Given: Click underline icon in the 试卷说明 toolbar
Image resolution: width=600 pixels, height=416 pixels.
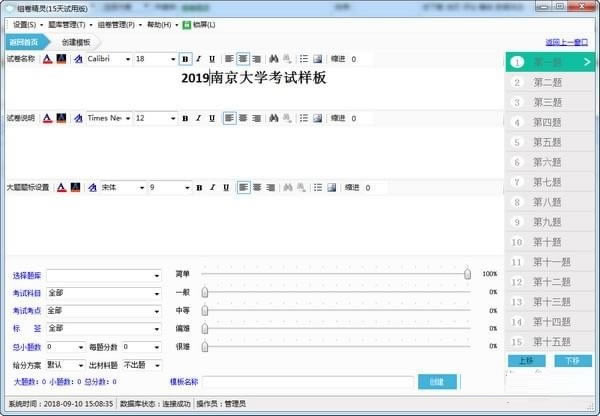Looking at the screenshot, I should 212,118.
